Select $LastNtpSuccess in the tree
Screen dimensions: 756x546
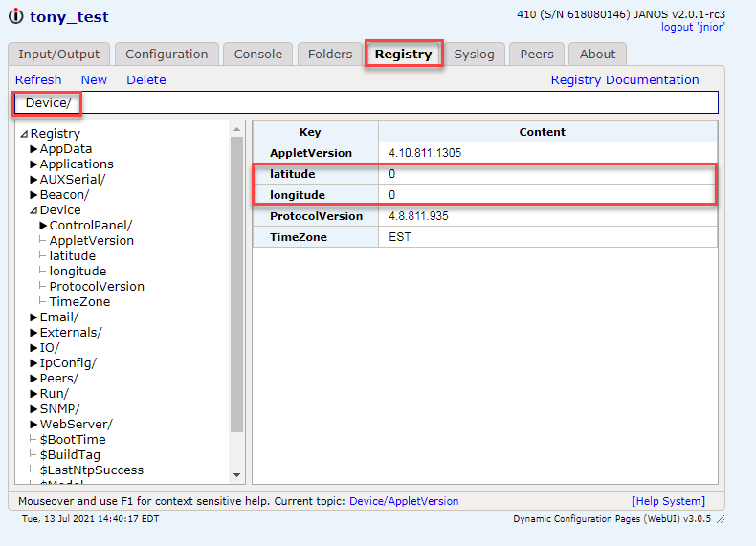[x=92, y=470]
